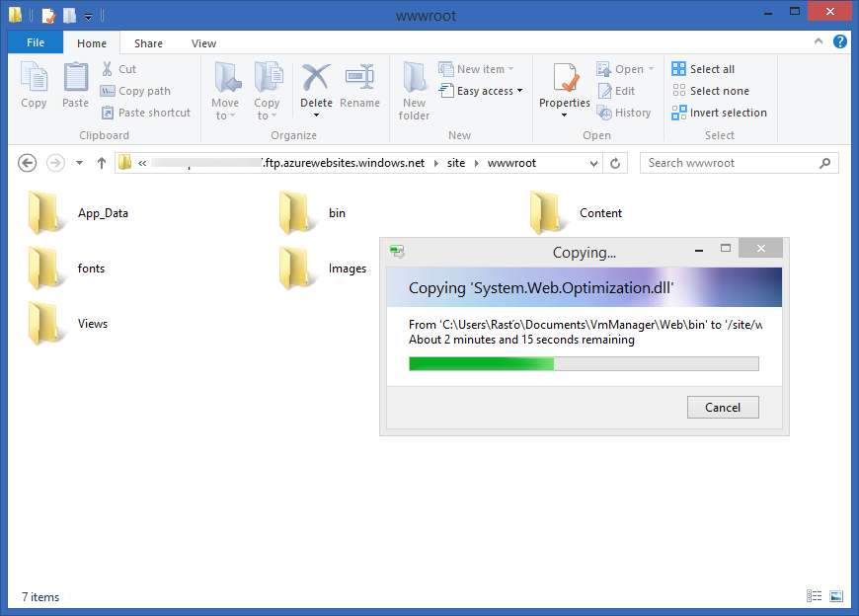Click the refresh icon beside address bar
Image resolution: width=859 pixels, height=616 pixels.
pyautogui.click(x=615, y=163)
